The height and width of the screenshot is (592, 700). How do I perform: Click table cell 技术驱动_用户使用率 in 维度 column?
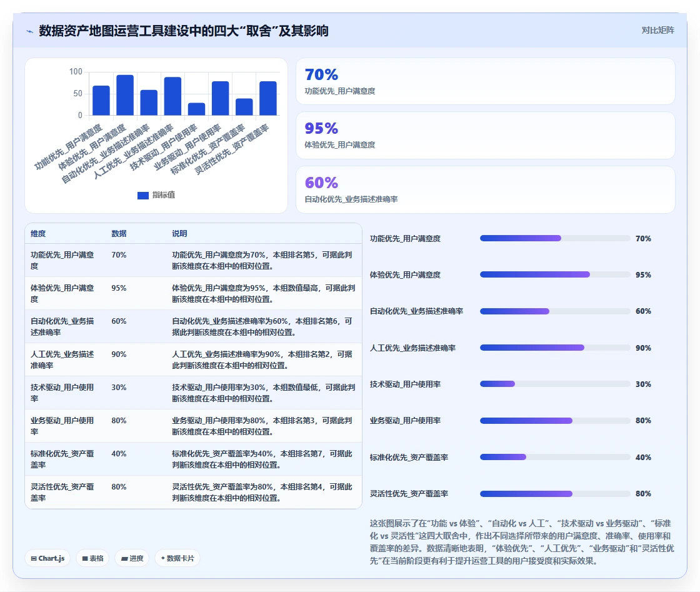(62, 393)
